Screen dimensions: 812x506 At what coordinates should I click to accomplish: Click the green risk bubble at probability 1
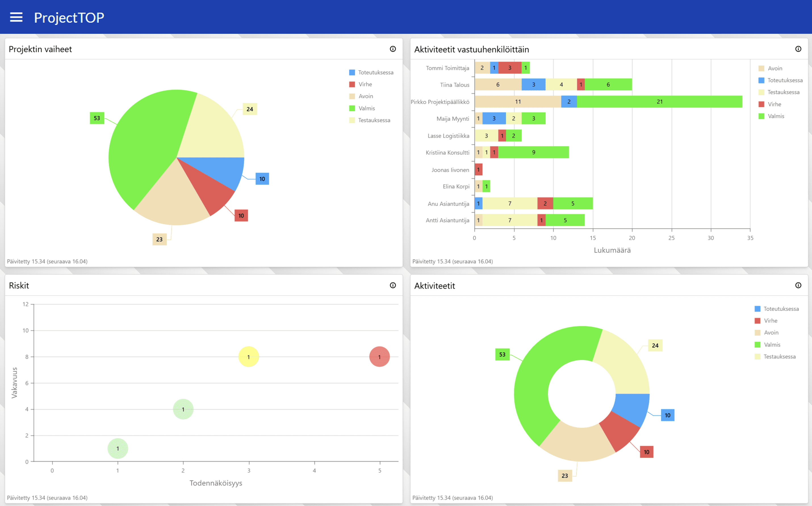118,448
